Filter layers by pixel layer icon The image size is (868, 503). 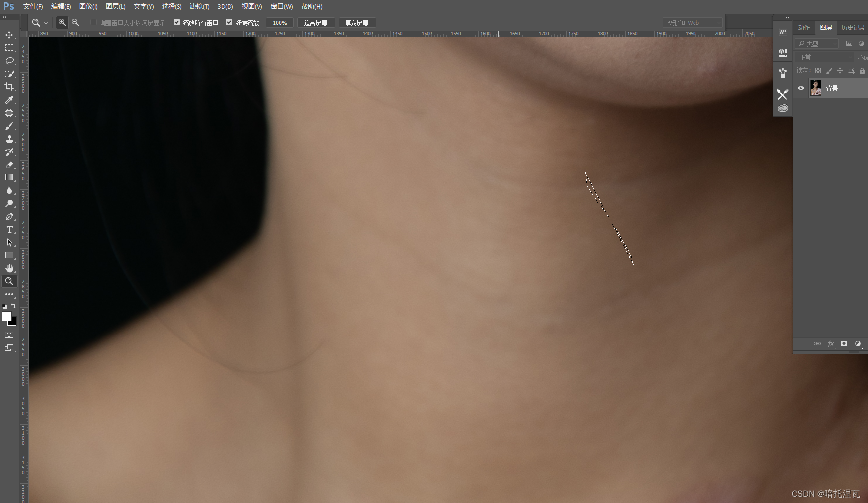pyautogui.click(x=849, y=44)
